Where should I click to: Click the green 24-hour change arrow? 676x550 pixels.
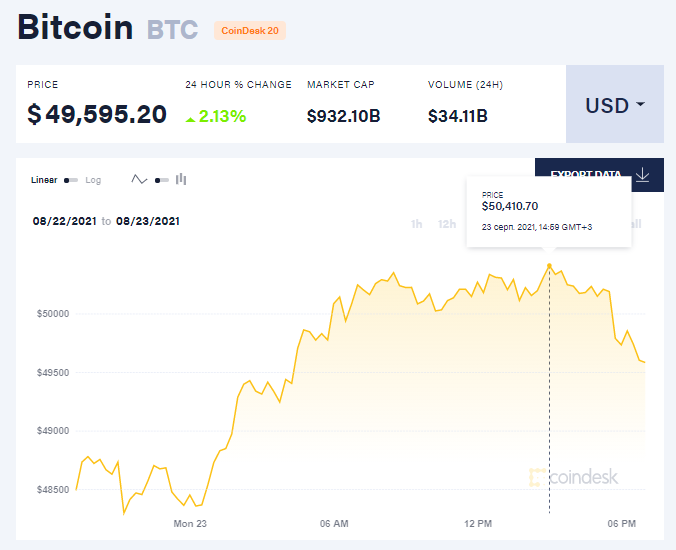[191, 118]
